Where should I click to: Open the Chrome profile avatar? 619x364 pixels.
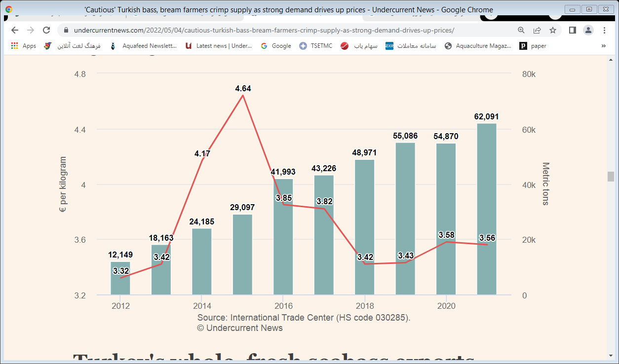click(x=588, y=30)
